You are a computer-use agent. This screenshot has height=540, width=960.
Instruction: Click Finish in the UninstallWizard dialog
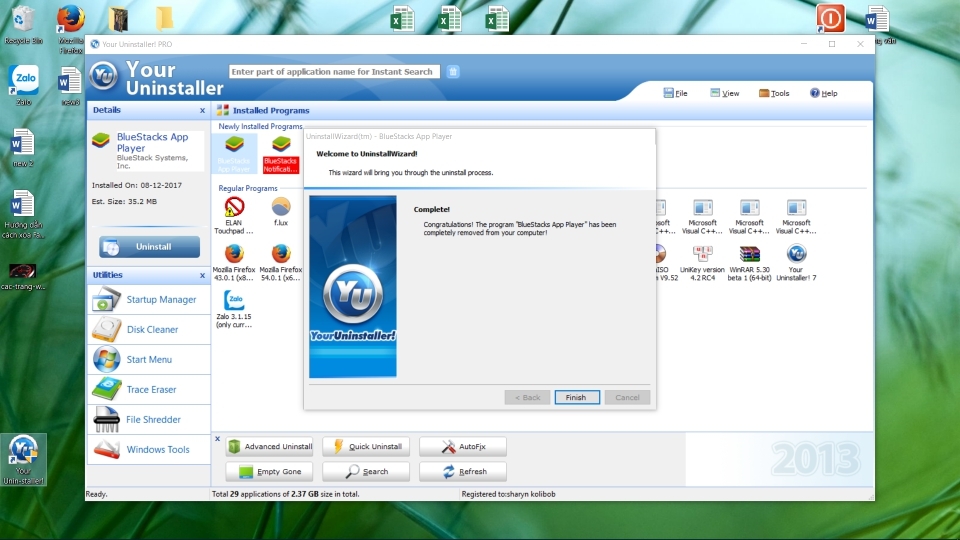[577, 397]
